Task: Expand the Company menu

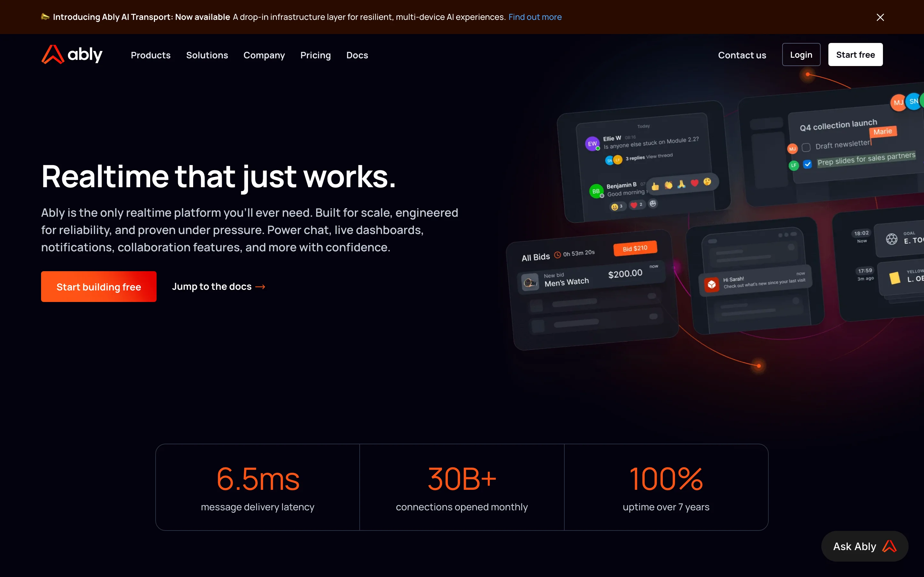Action: pyautogui.click(x=264, y=55)
